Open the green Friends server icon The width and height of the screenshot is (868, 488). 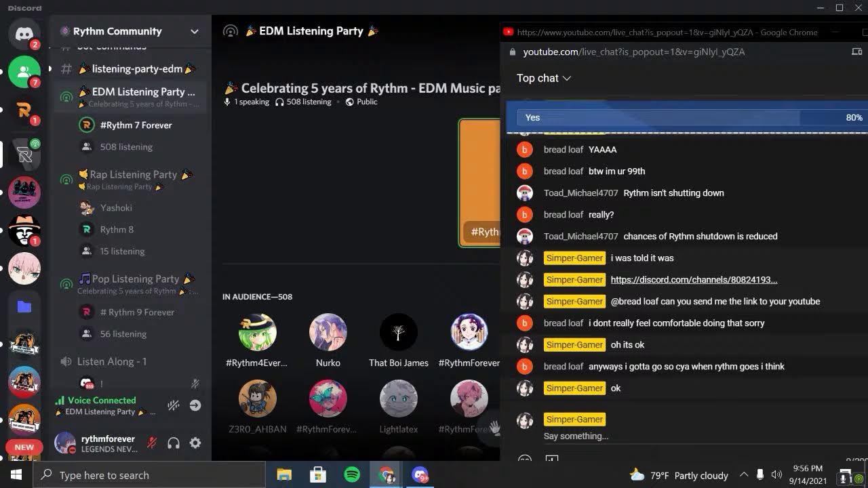(x=24, y=71)
